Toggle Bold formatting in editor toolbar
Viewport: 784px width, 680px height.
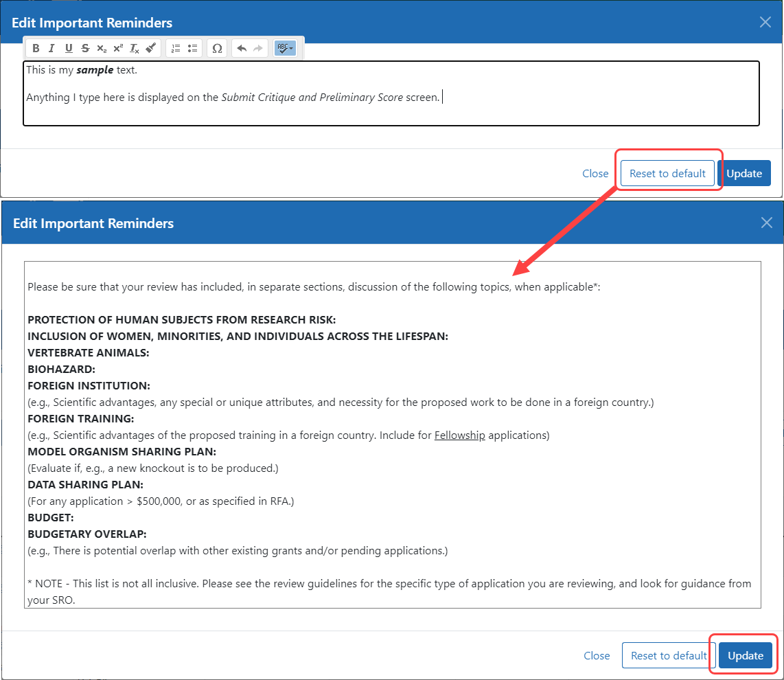point(36,48)
